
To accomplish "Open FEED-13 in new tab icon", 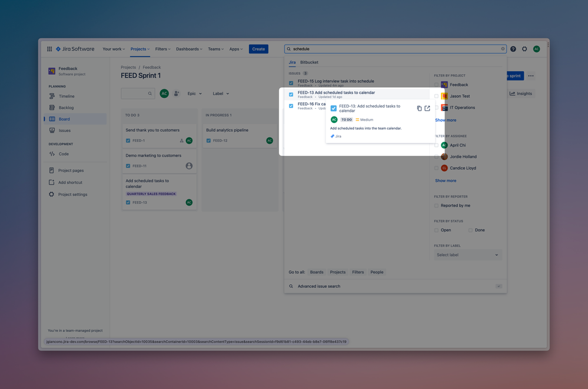I will pyautogui.click(x=427, y=108).
